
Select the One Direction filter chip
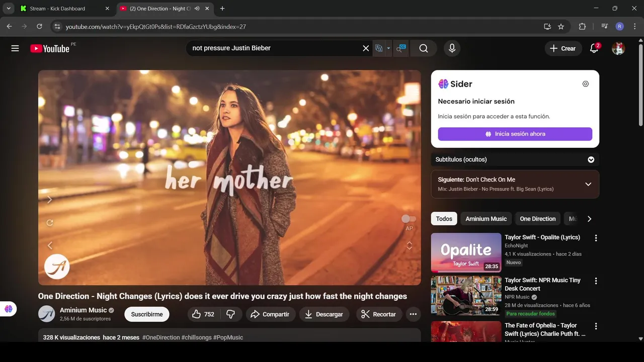537,219
